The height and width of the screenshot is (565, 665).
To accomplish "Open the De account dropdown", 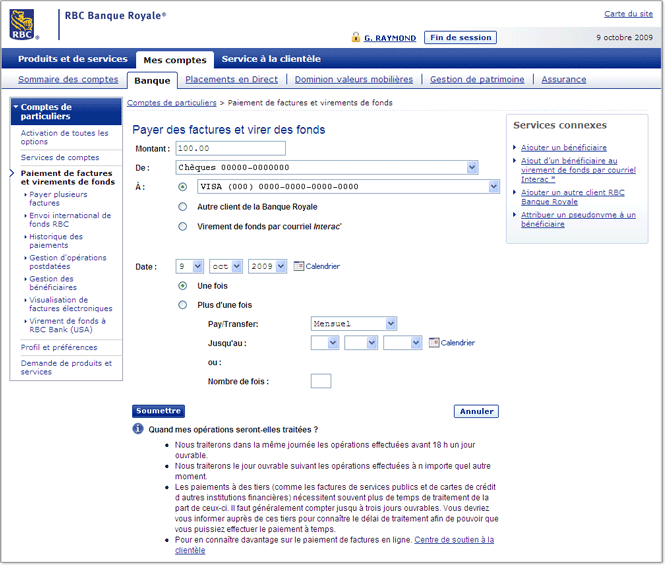I will 327,168.
